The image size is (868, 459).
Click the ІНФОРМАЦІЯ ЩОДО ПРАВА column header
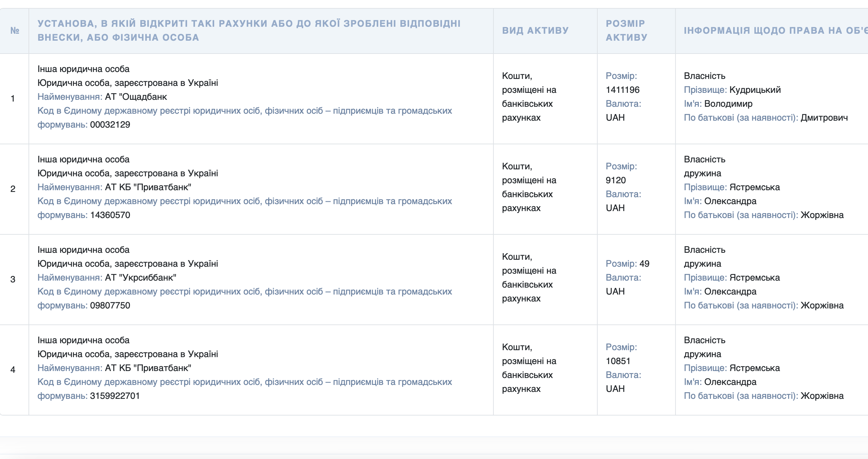click(x=775, y=31)
